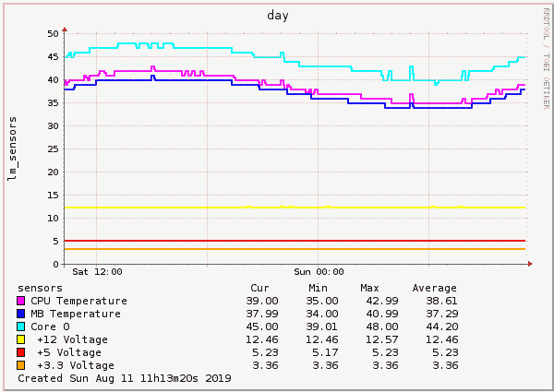Click the 'Created Sun Aug 11 11h13m20s 2019' timestamp
Viewport: 554px width, 392px height.
[125, 378]
